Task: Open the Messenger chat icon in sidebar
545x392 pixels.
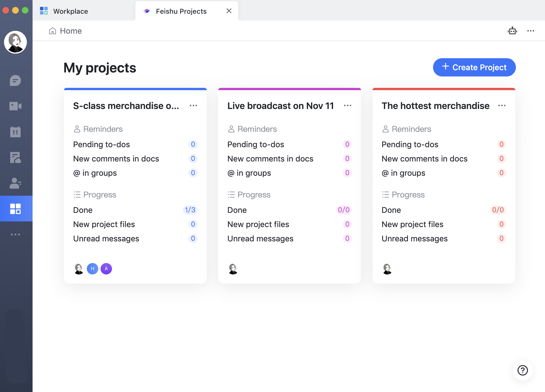Action: [x=16, y=80]
